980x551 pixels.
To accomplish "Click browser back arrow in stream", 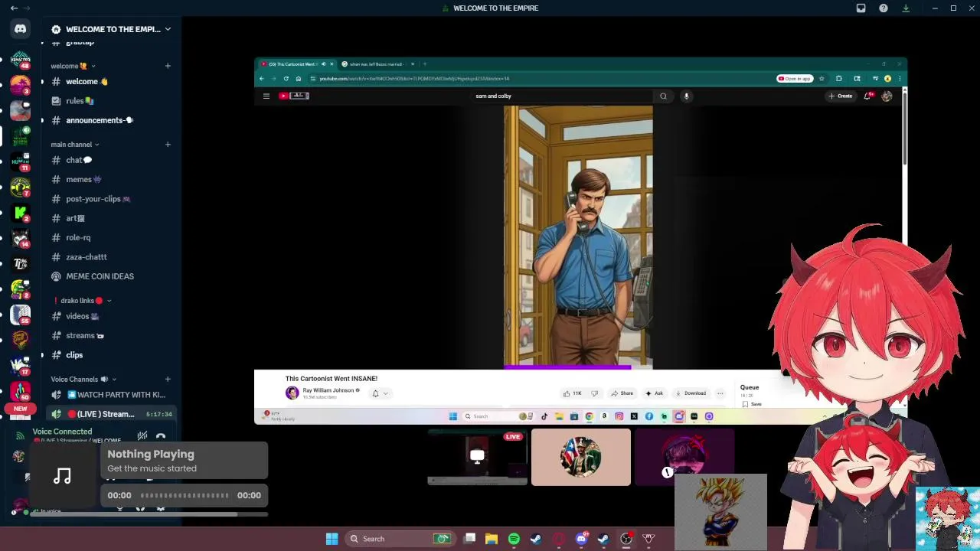I will pyautogui.click(x=262, y=78).
